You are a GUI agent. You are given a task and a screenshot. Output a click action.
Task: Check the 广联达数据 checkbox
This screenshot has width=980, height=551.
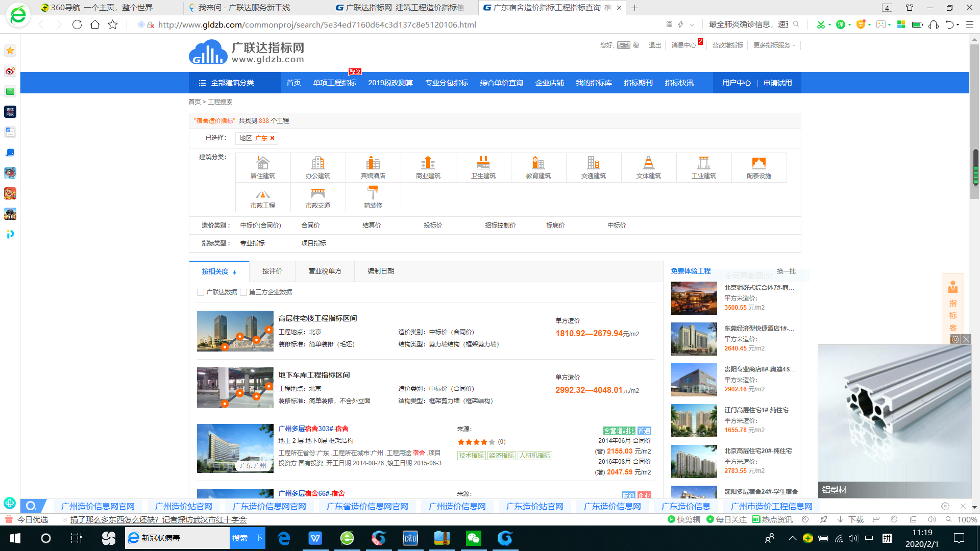click(201, 292)
